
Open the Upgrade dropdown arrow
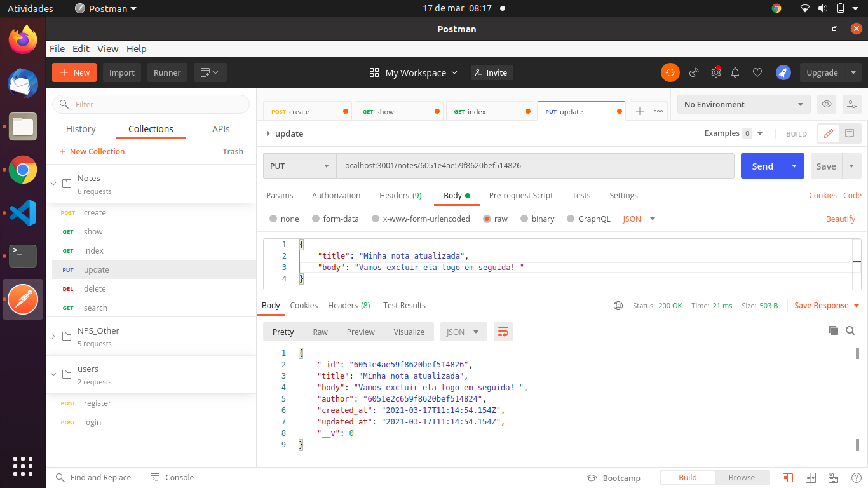tap(853, 72)
